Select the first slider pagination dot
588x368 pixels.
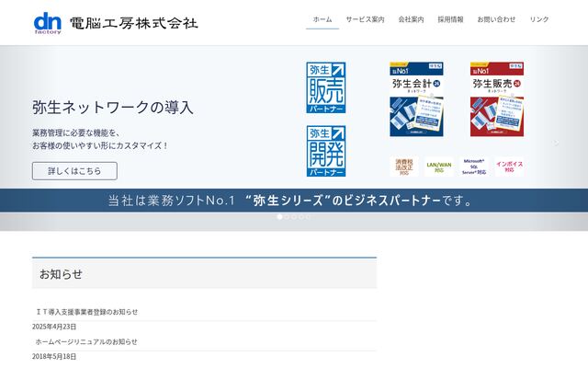tap(279, 217)
